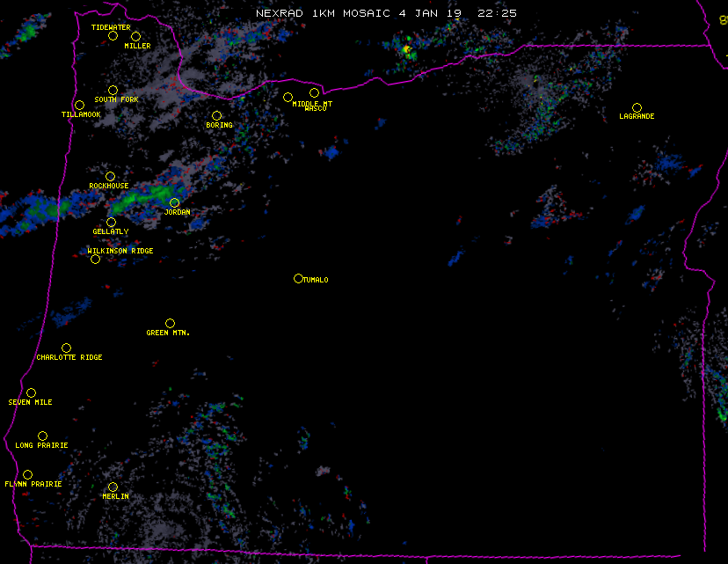
Task: Click the Long Prairie station circle
Action: 42,436
